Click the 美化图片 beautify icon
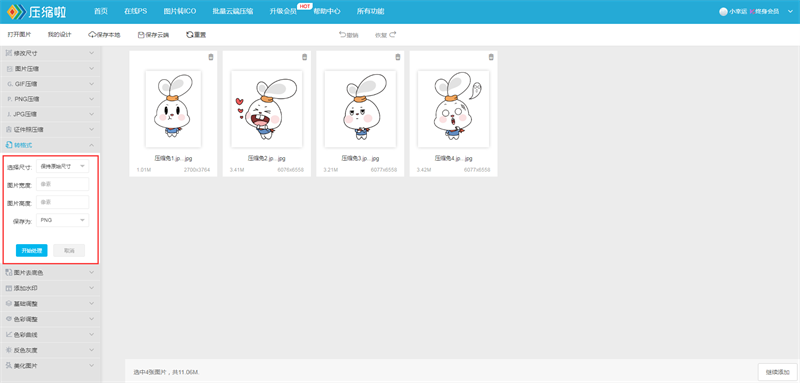Viewport: 800px width, 383px height. [x=9, y=366]
